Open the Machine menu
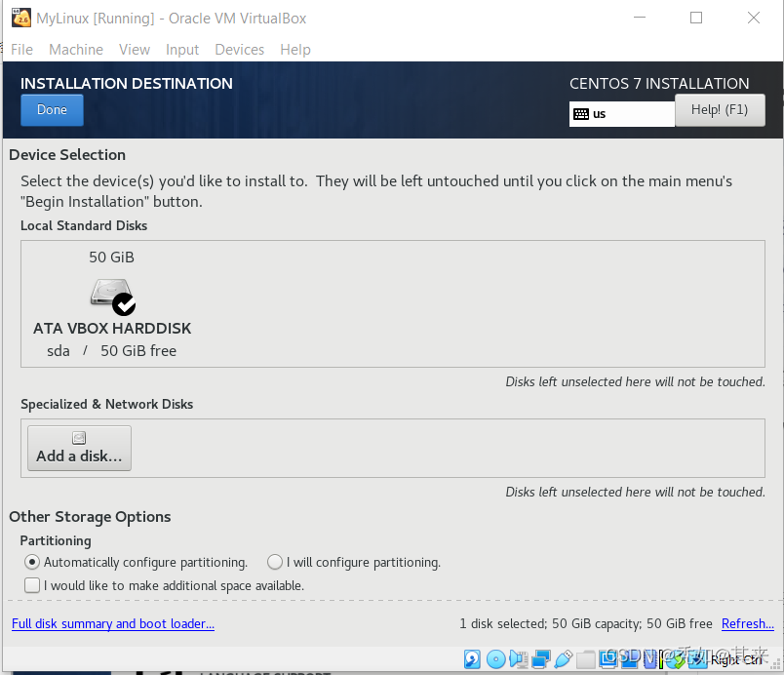 (x=76, y=50)
